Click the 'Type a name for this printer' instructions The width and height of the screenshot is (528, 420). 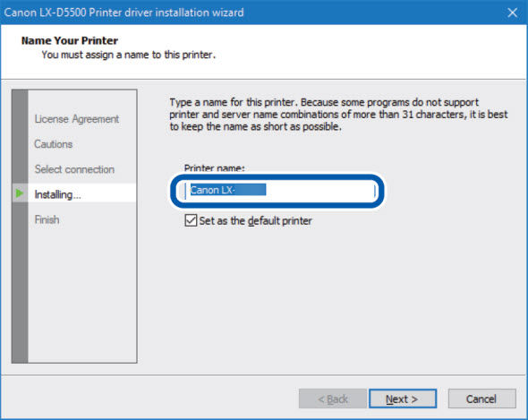click(338, 115)
